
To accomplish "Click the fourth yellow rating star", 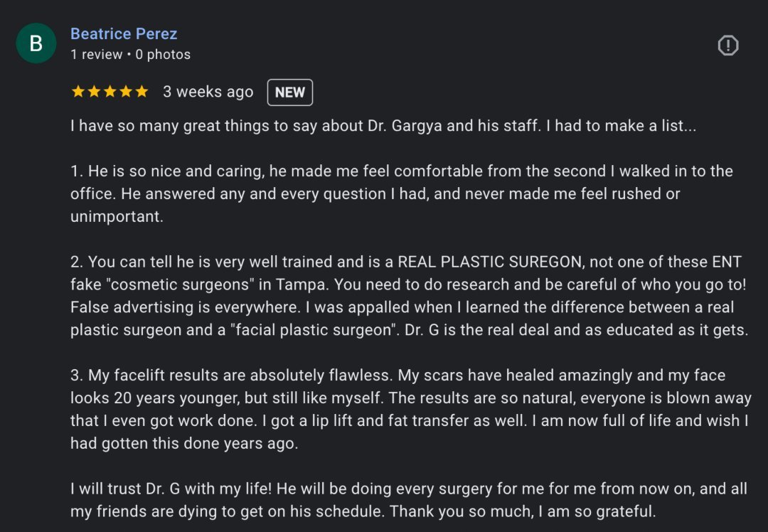I will point(126,92).
